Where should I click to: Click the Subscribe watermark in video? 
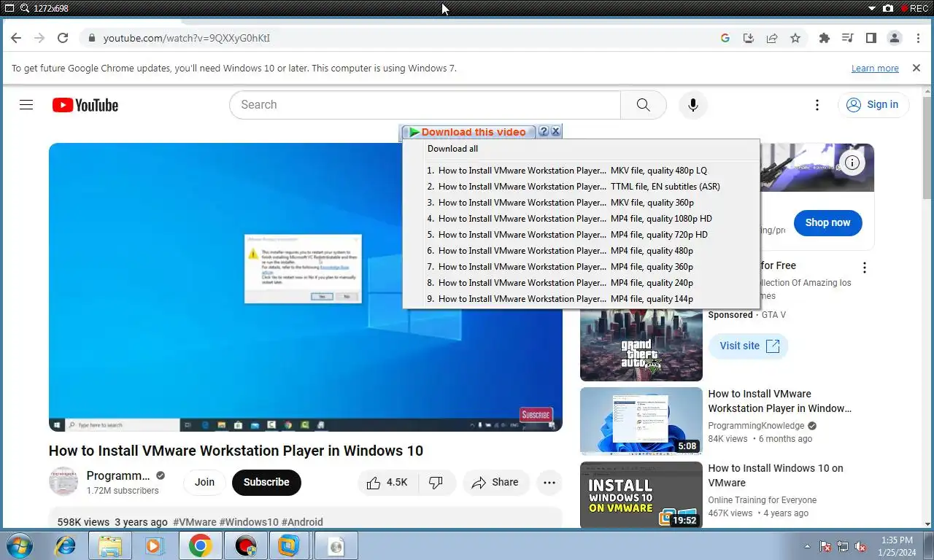[536, 415]
